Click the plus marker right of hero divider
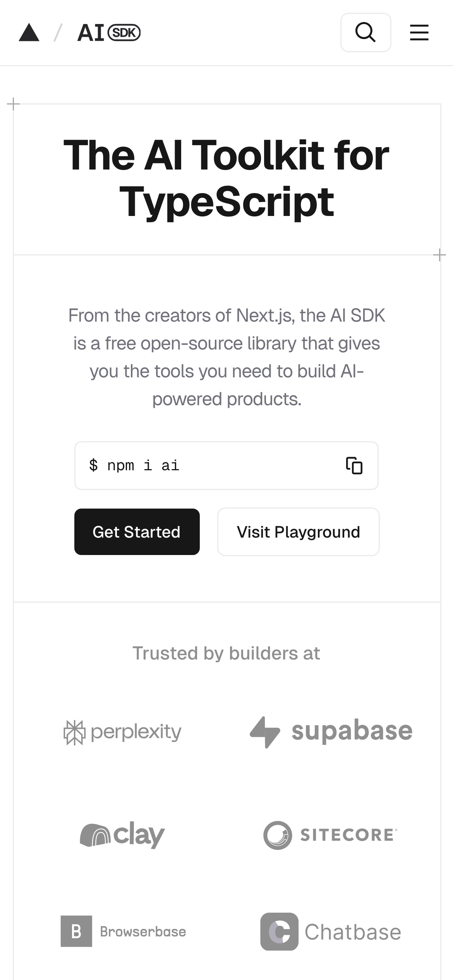 point(439,255)
